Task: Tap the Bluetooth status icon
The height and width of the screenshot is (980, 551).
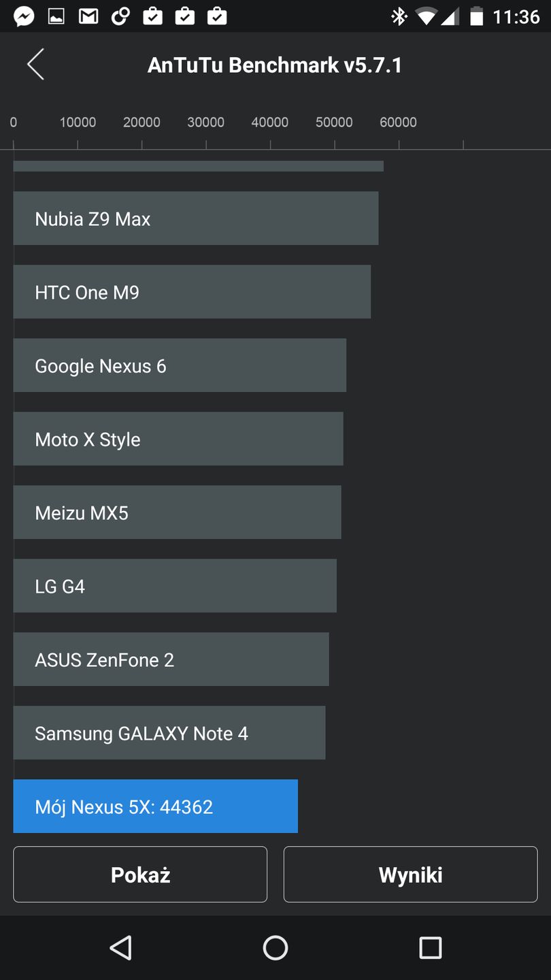Action: point(398,16)
